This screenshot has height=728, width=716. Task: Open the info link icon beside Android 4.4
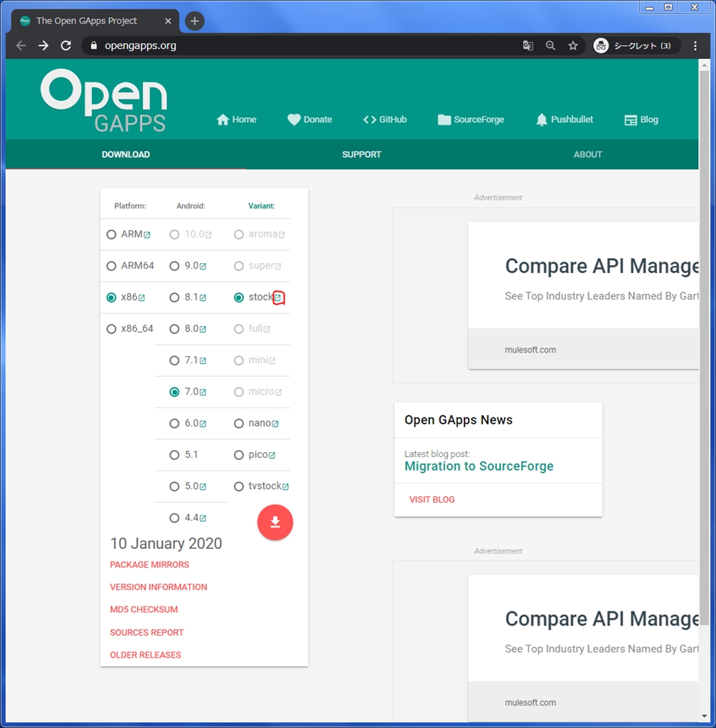[x=203, y=518]
